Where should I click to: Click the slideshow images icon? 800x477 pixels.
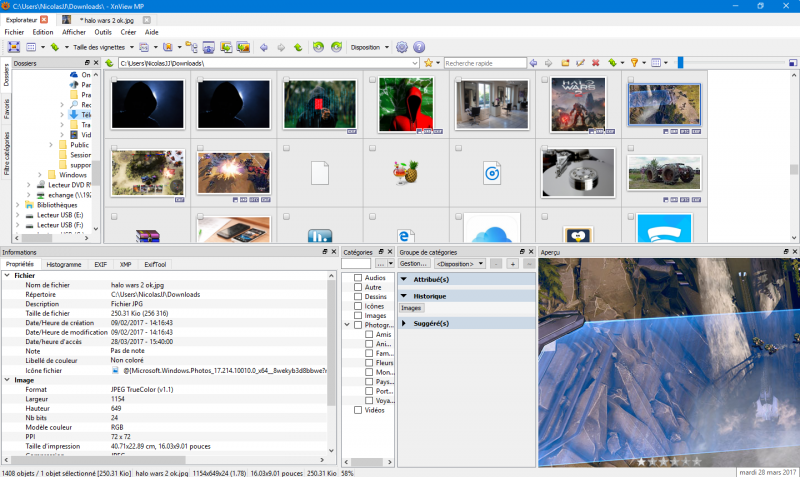click(243, 47)
